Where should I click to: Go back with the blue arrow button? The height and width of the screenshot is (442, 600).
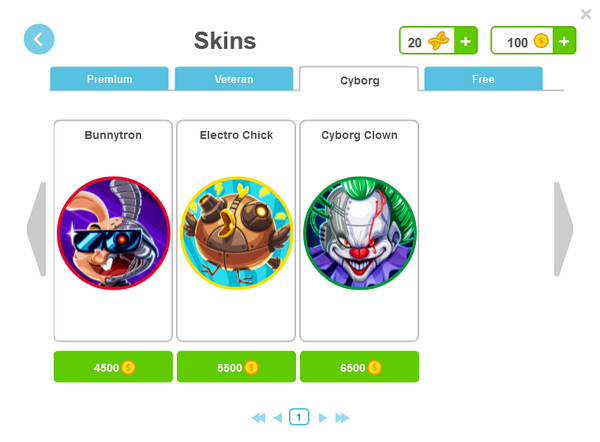click(x=39, y=39)
